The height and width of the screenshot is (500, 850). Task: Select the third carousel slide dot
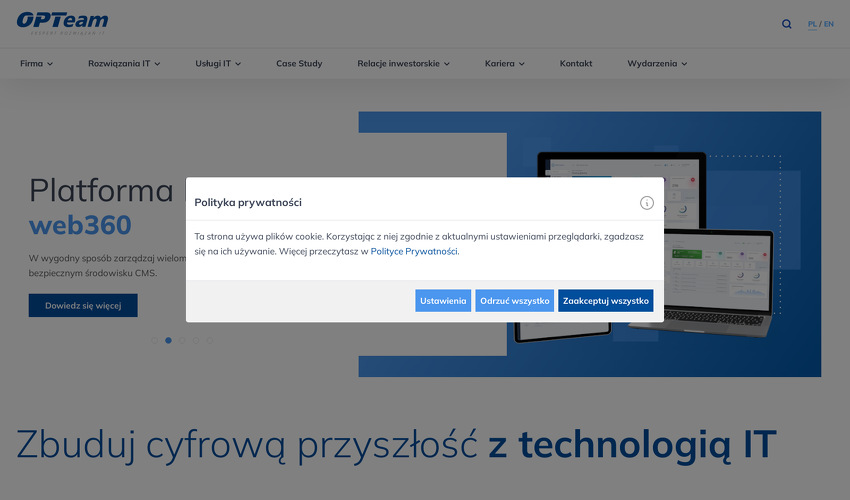182,341
